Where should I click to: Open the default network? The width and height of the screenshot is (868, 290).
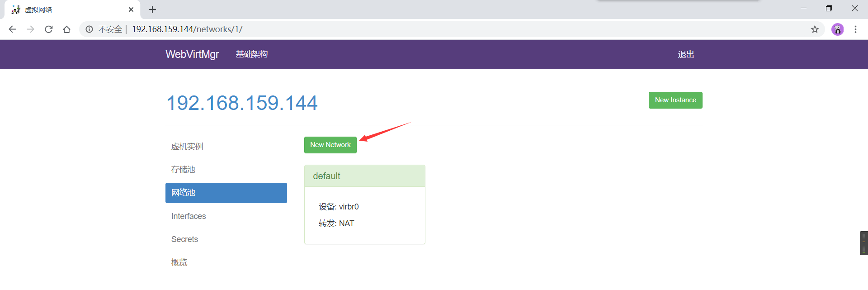pos(326,176)
